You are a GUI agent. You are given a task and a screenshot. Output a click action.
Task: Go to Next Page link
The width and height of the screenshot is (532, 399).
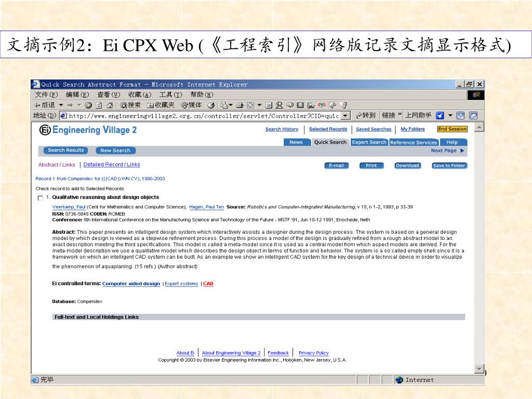(x=447, y=150)
